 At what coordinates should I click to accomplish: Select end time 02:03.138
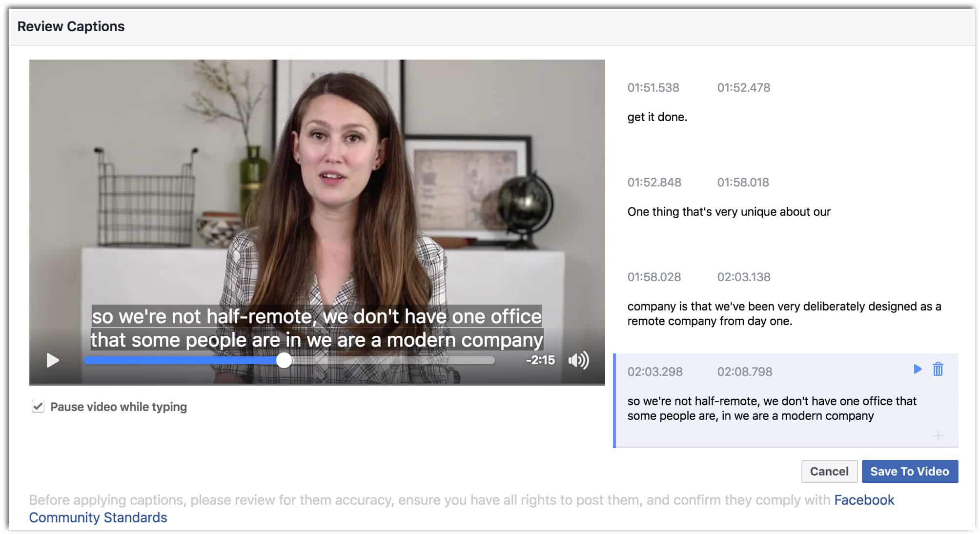coord(744,277)
